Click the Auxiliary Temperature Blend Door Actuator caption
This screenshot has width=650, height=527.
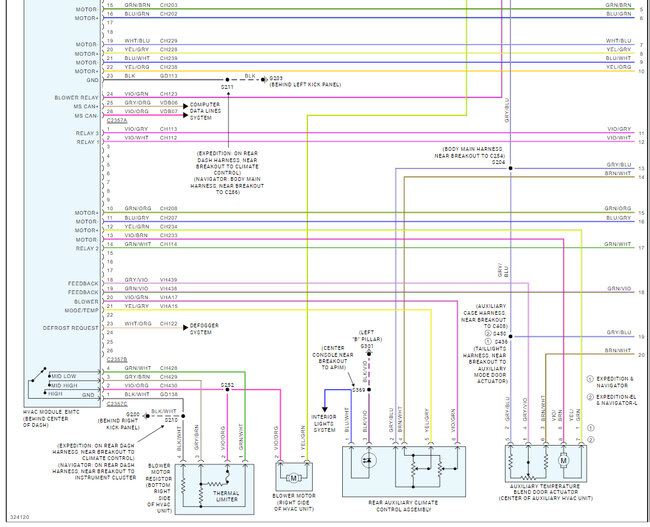tap(546, 492)
